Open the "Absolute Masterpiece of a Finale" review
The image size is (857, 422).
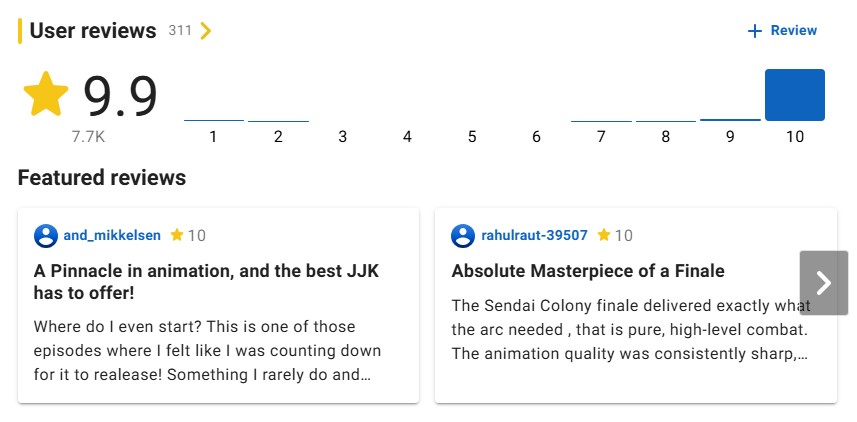coord(588,271)
